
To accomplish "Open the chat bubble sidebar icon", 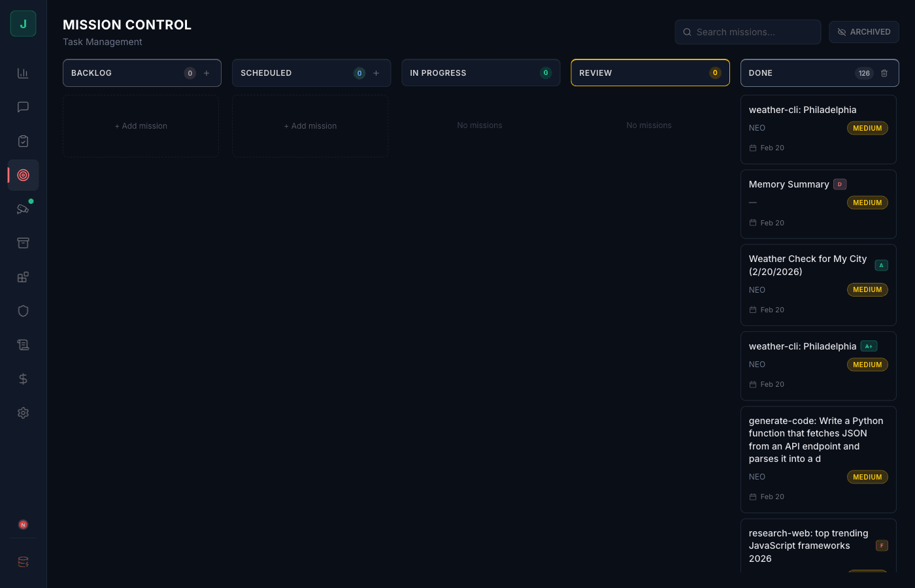I will (x=23, y=107).
